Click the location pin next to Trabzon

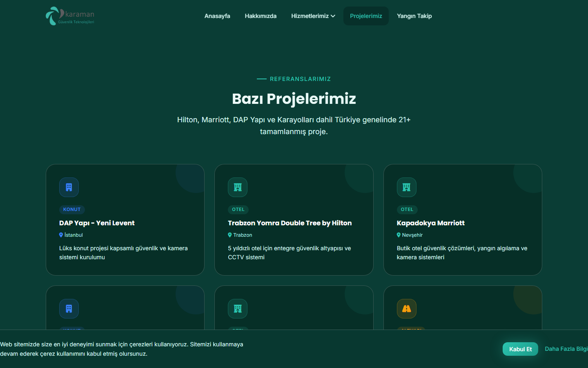pyautogui.click(x=230, y=235)
